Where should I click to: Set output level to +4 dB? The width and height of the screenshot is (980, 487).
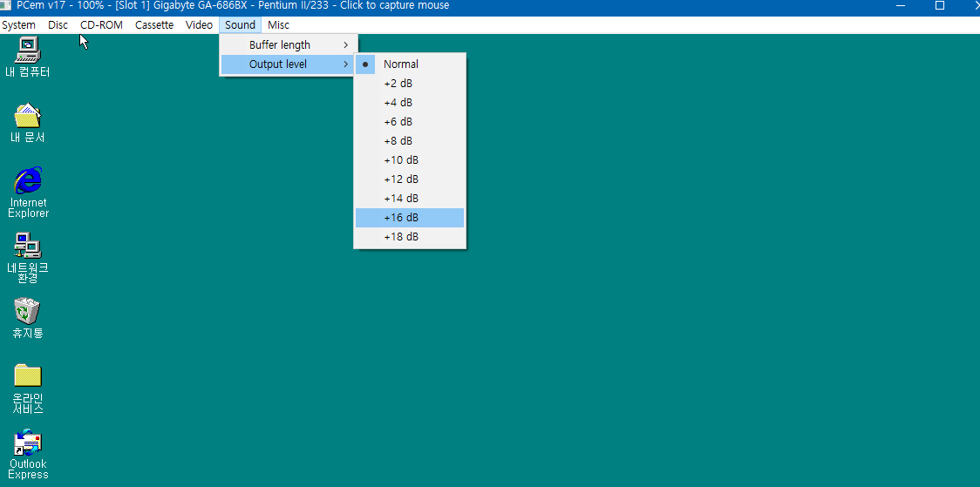tap(410, 103)
